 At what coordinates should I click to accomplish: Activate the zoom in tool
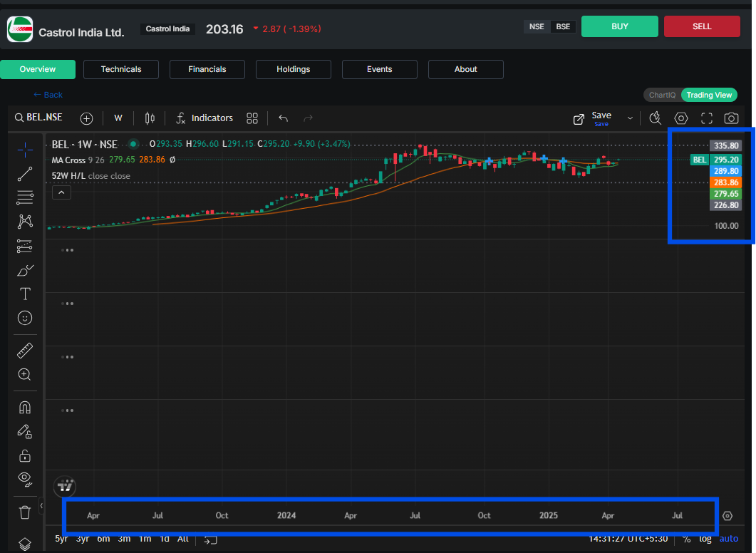point(25,375)
